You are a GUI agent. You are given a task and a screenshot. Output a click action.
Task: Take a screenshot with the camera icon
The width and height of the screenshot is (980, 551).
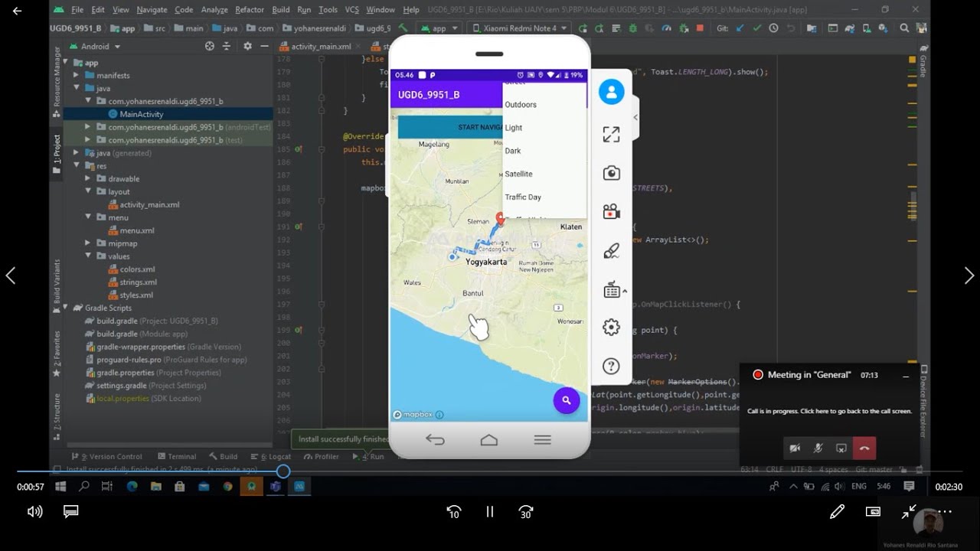611,173
